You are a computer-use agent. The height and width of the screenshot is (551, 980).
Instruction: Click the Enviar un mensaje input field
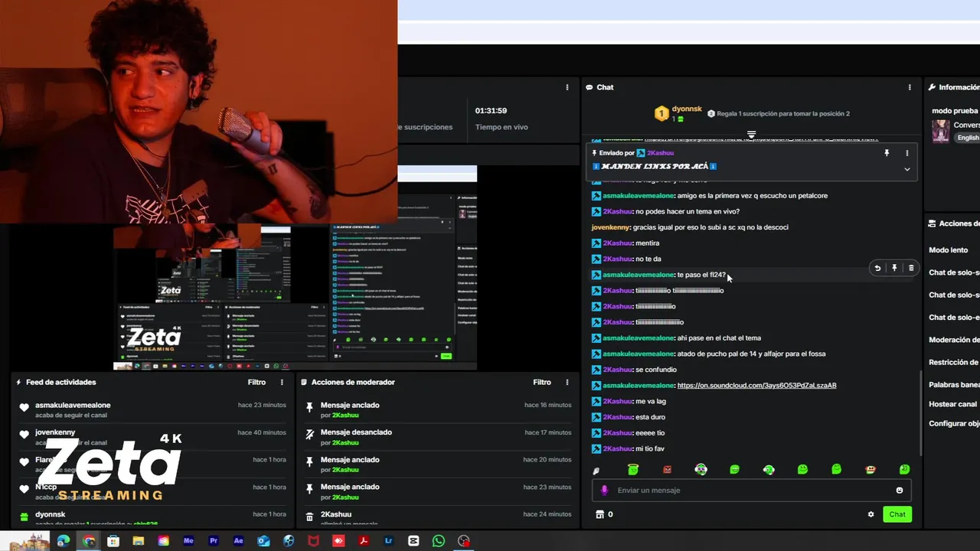(x=752, y=490)
